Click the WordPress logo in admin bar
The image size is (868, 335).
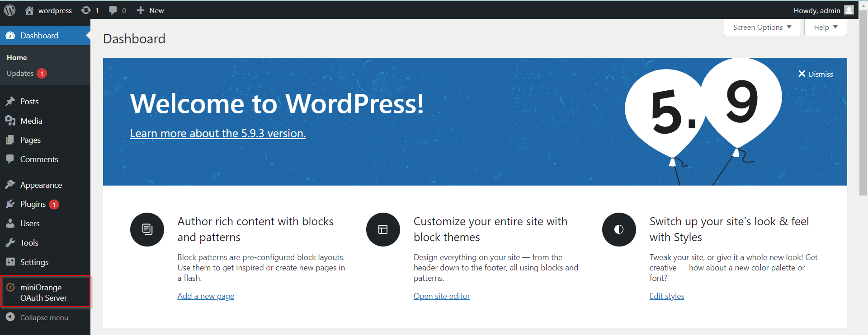9,10
